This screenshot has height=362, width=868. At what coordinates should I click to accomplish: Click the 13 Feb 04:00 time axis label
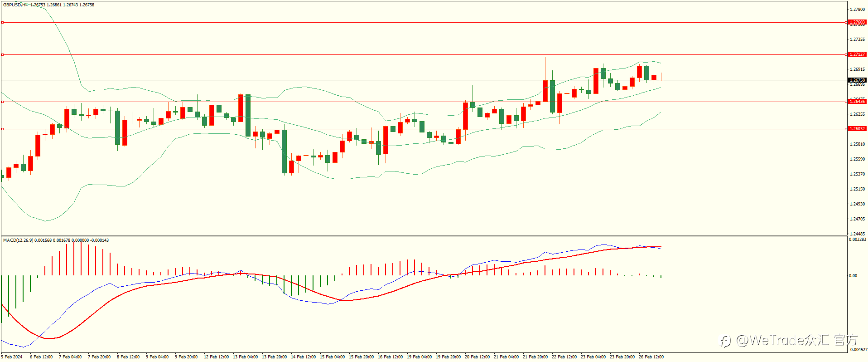pos(245,357)
